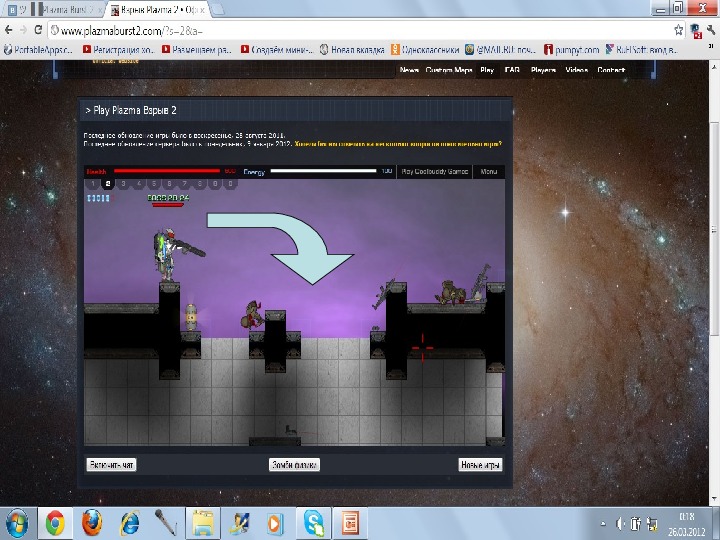The image size is (720, 540).
Task: Go back with the browser back arrow
Action: [8, 30]
